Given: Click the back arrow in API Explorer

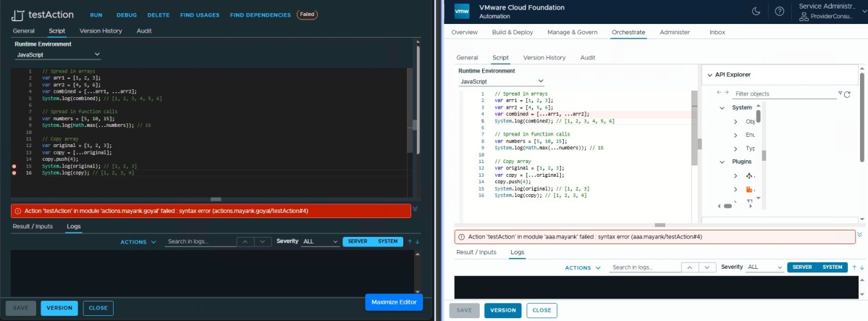Looking at the screenshot, I should click(x=719, y=92).
